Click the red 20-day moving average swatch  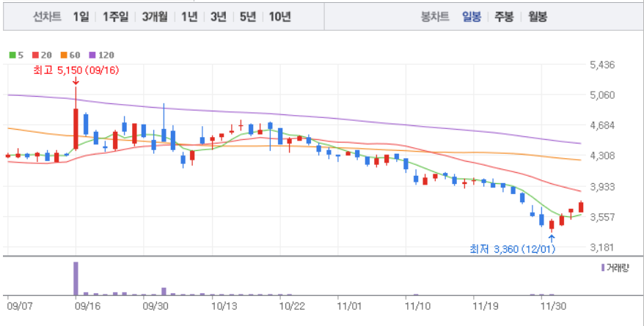point(35,55)
